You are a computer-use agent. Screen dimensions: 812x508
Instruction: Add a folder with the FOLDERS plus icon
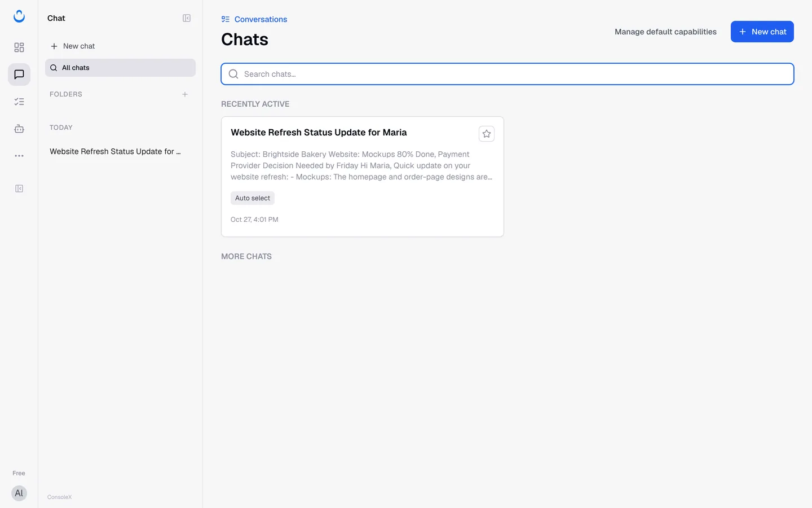point(185,94)
